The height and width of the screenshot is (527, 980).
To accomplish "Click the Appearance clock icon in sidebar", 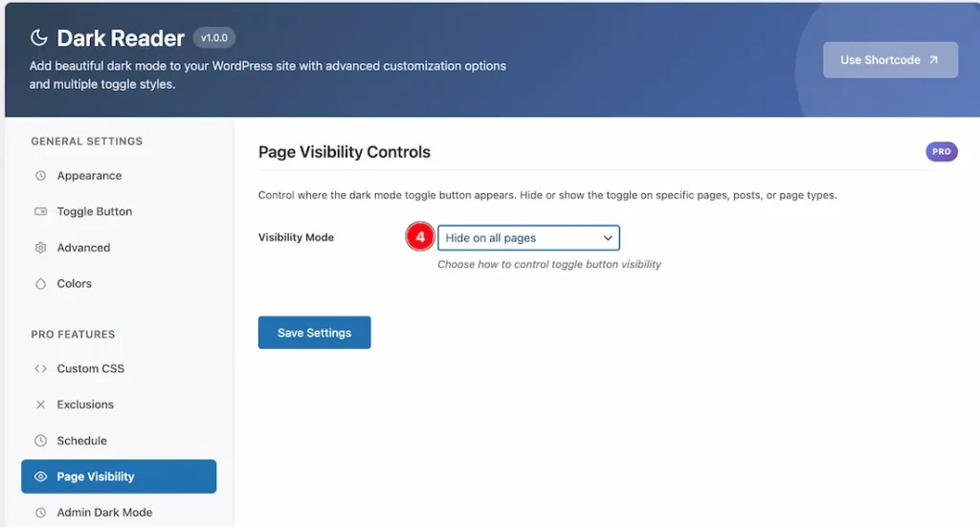I will 40,175.
